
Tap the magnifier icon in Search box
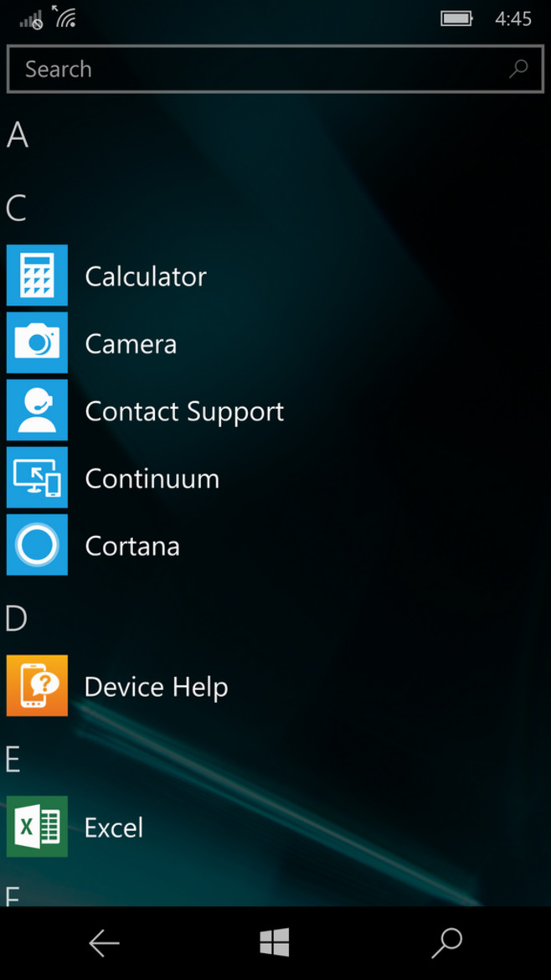click(518, 69)
